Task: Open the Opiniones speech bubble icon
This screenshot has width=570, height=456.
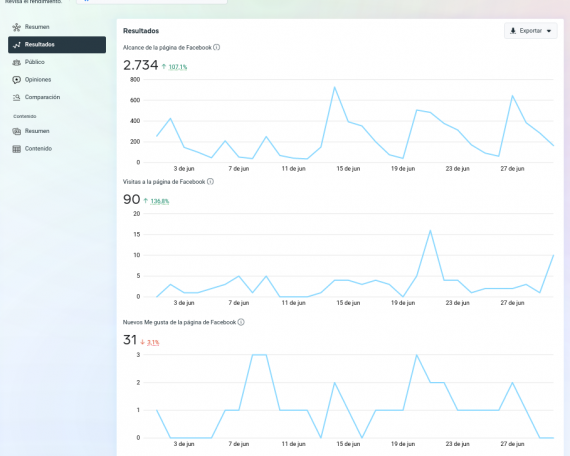Action: tap(16, 80)
